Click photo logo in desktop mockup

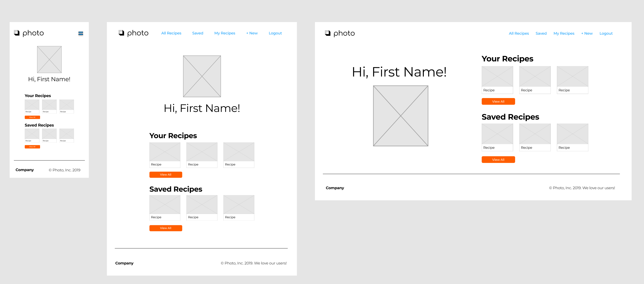click(340, 33)
